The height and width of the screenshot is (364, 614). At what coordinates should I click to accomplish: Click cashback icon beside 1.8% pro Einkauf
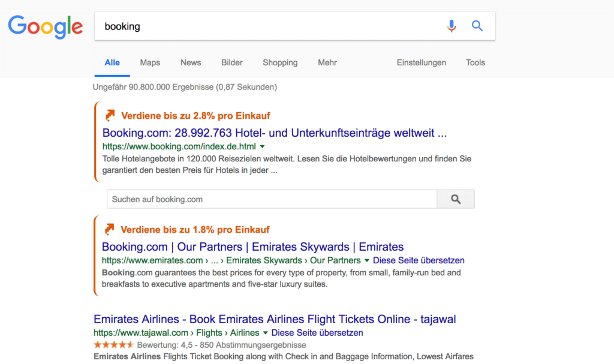coord(110,229)
